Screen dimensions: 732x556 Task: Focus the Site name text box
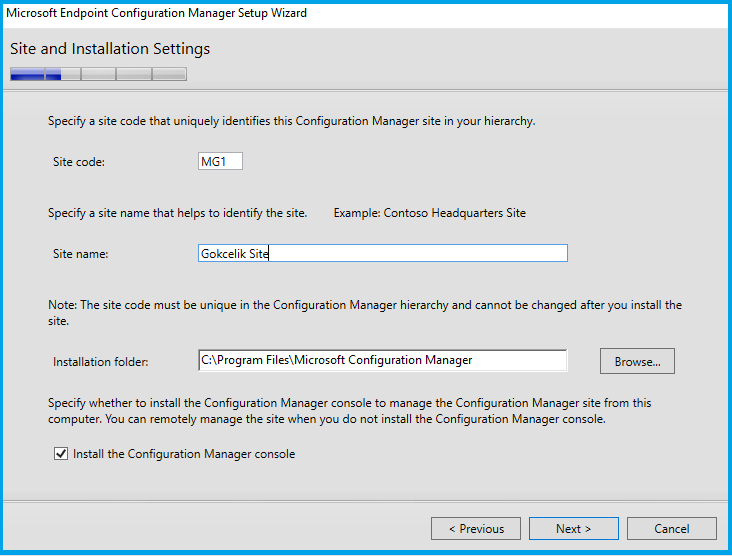[x=383, y=254]
